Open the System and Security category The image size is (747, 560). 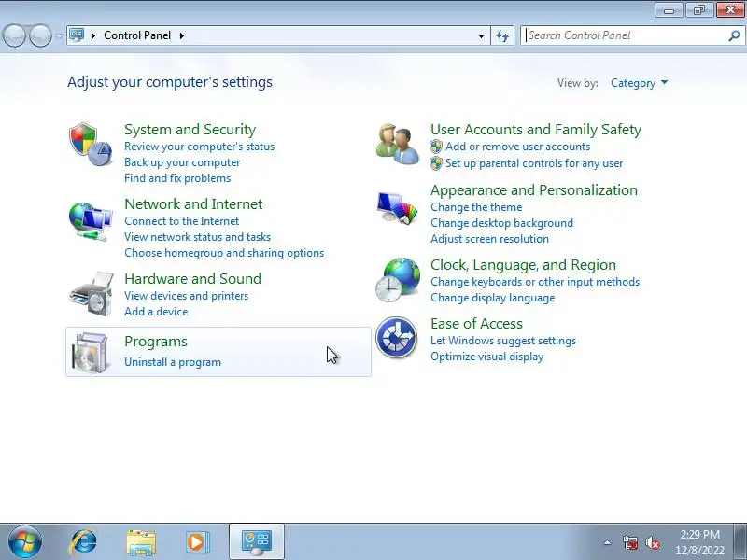point(190,130)
